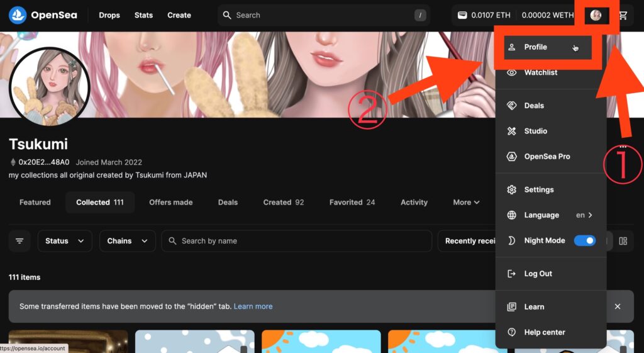Switch to the Deals profile tab
The image size is (644, 353).
[228, 202]
